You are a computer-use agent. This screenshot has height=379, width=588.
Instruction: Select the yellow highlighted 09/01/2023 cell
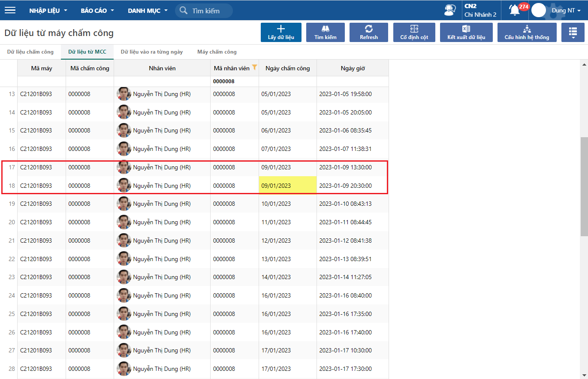click(287, 186)
